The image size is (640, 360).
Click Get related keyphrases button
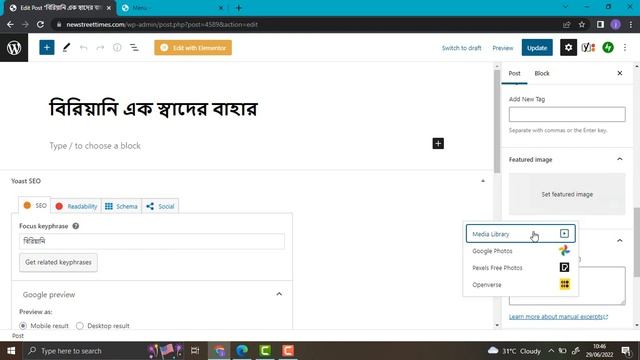pyautogui.click(x=58, y=262)
